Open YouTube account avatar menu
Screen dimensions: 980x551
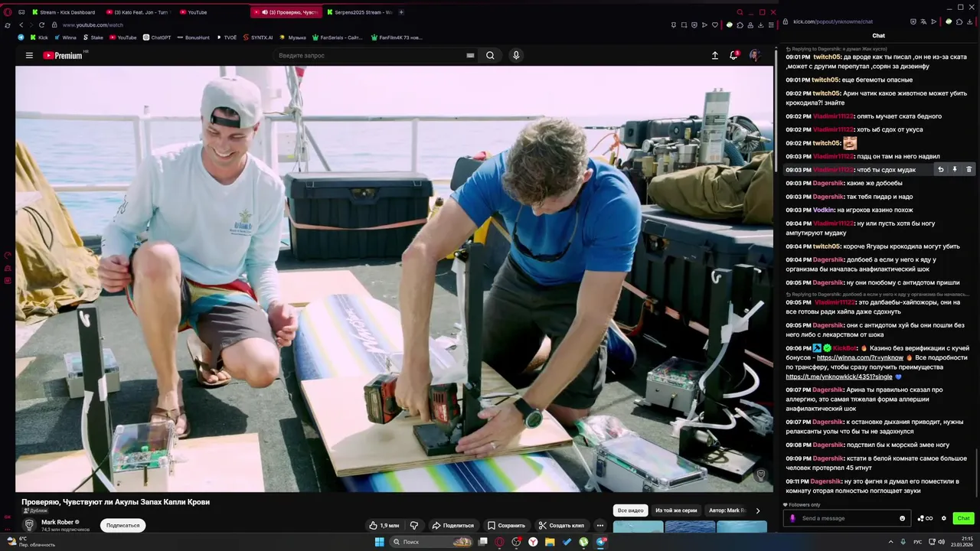coord(754,55)
